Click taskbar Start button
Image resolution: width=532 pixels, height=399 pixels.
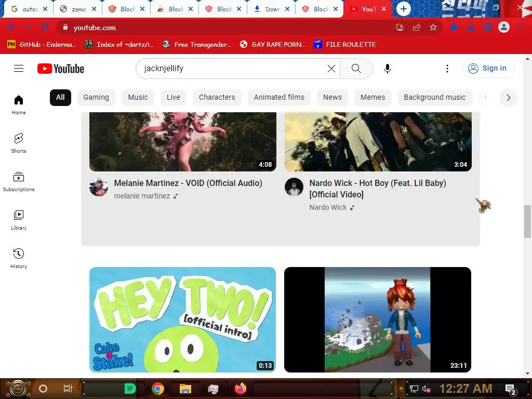tap(18, 389)
